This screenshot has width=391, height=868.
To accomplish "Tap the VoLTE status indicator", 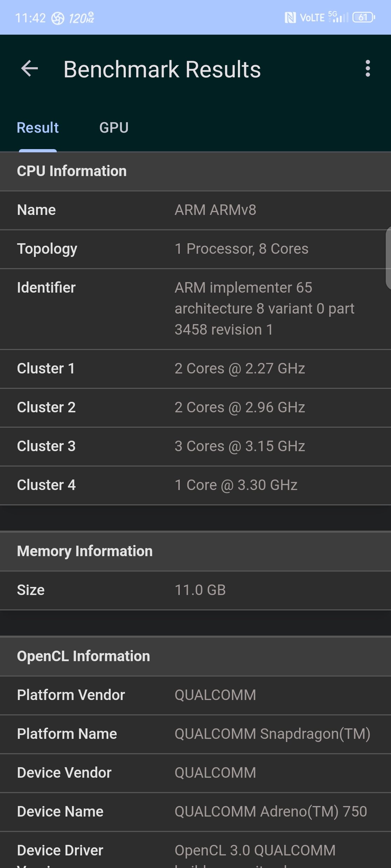I will (312, 17).
